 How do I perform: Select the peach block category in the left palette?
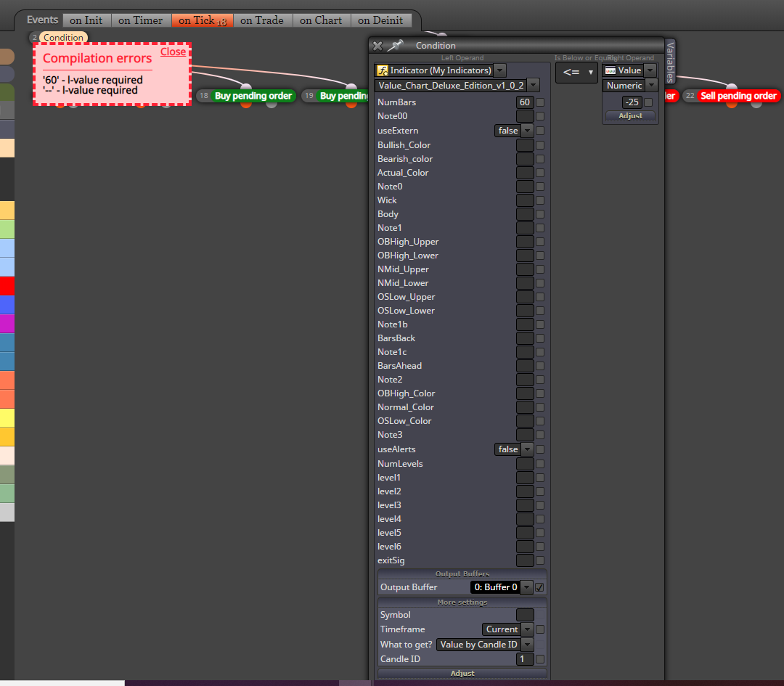7,148
